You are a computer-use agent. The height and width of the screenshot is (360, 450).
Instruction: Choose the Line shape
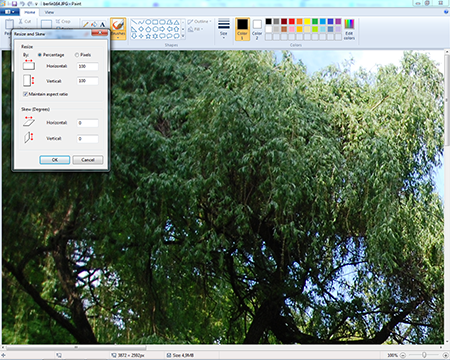click(134, 22)
